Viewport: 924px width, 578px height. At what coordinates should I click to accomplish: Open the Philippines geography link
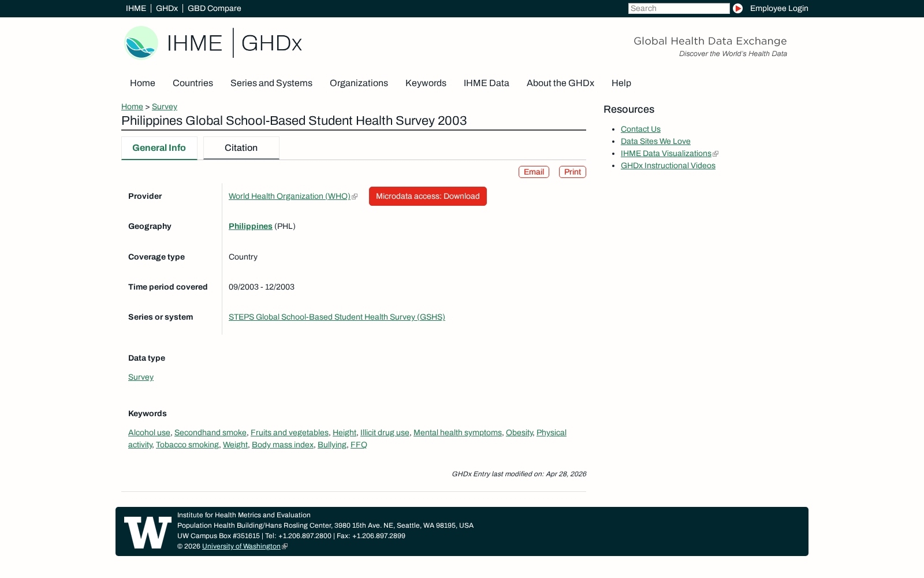click(x=251, y=227)
